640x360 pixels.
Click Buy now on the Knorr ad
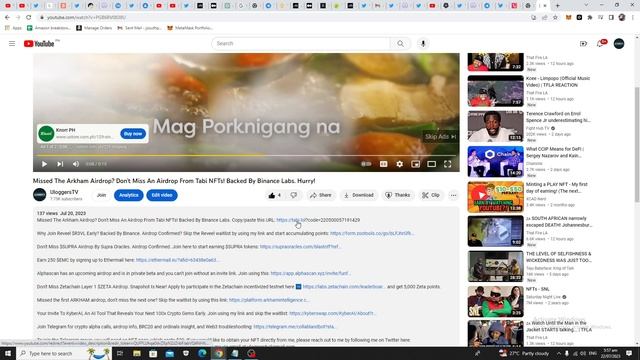point(133,133)
